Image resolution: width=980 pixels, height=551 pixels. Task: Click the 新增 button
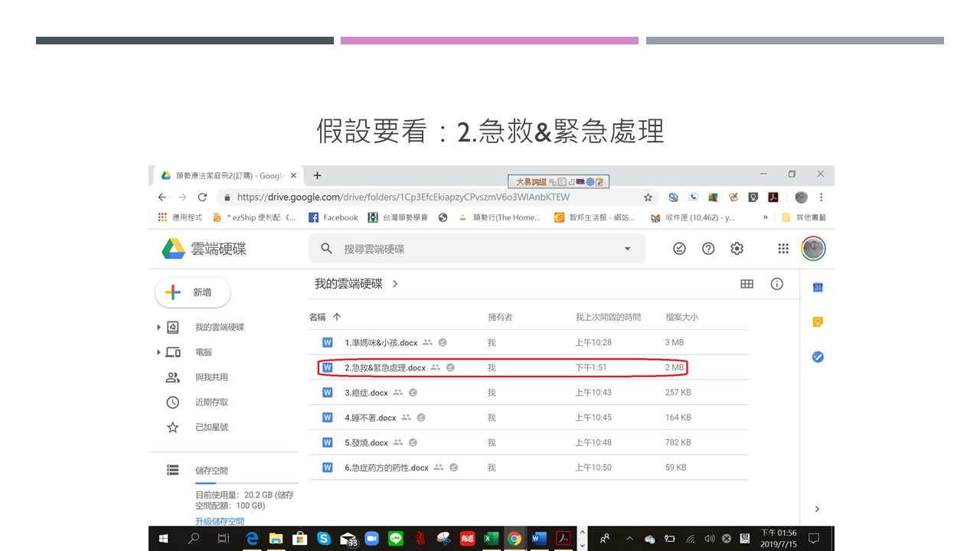click(x=192, y=292)
